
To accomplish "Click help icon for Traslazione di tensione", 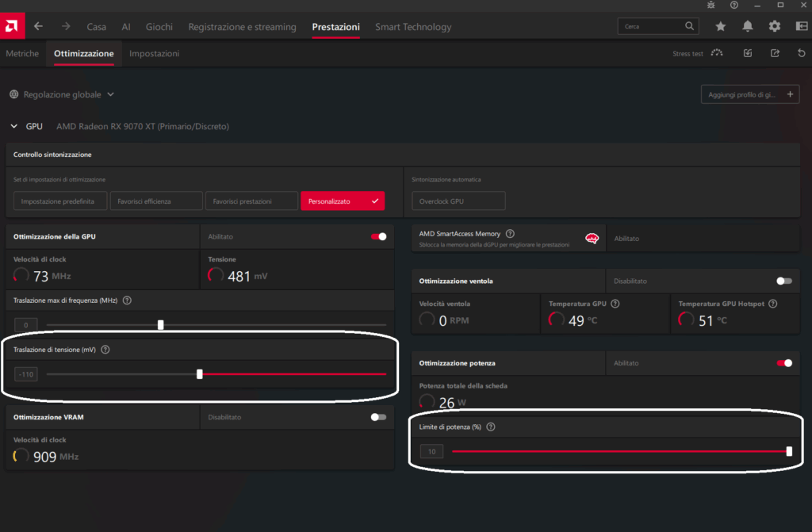I will (105, 350).
